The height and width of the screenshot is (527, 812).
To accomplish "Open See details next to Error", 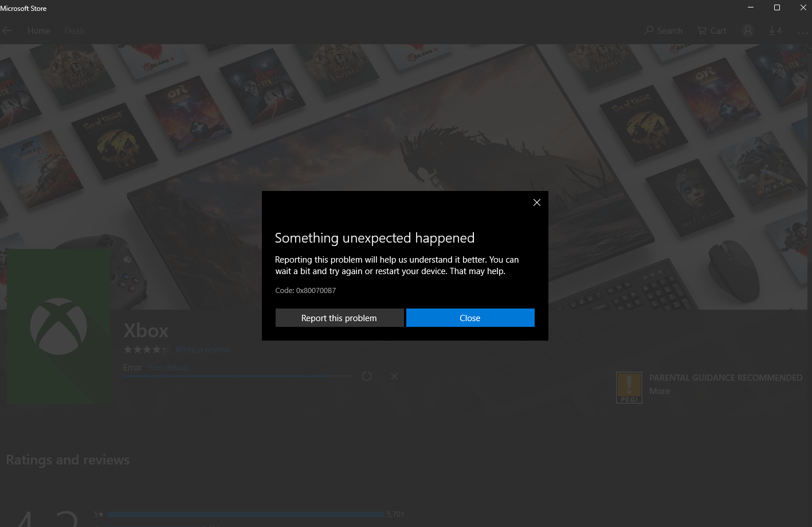I will click(168, 367).
